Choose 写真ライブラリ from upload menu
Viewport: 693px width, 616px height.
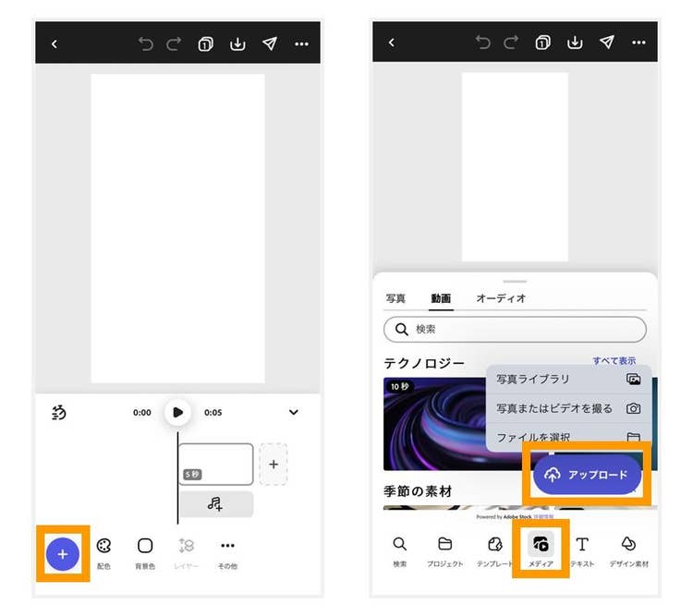pyautogui.click(x=568, y=380)
